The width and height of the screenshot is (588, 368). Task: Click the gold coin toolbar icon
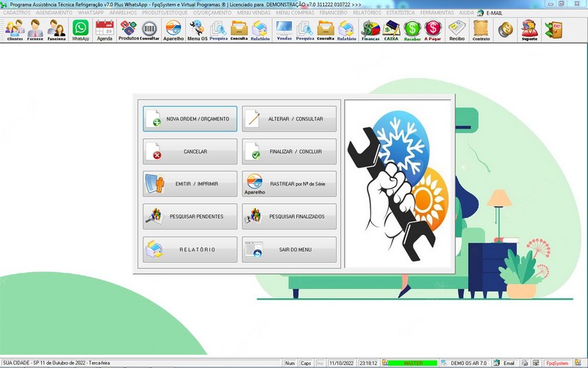506,29
